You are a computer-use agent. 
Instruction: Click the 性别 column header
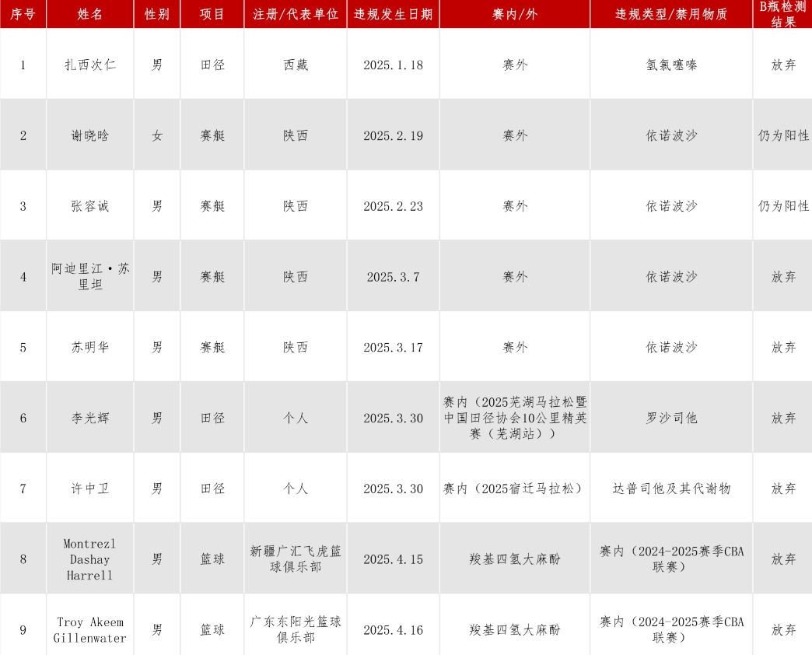157,14
